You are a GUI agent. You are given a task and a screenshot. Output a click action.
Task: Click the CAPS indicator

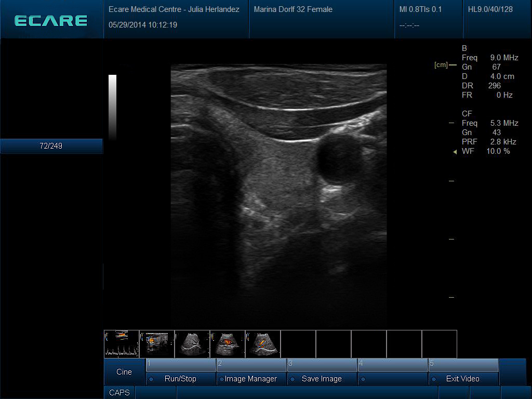tap(119, 393)
